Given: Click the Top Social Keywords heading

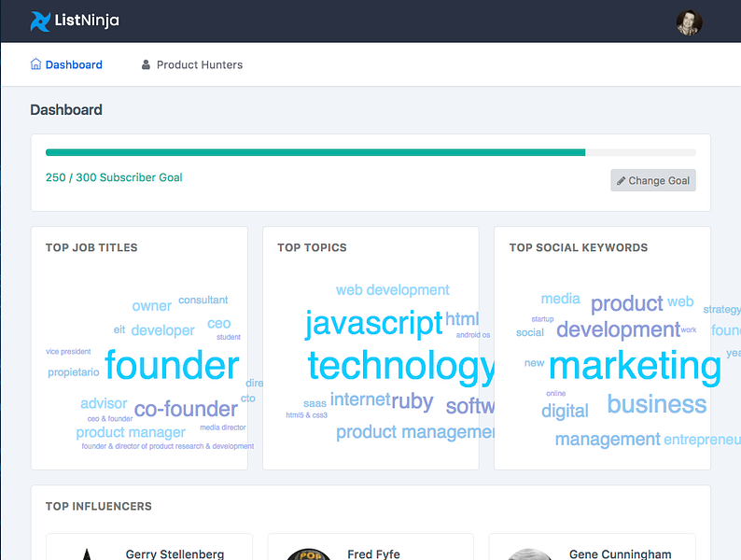Looking at the screenshot, I should (x=579, y=247).
